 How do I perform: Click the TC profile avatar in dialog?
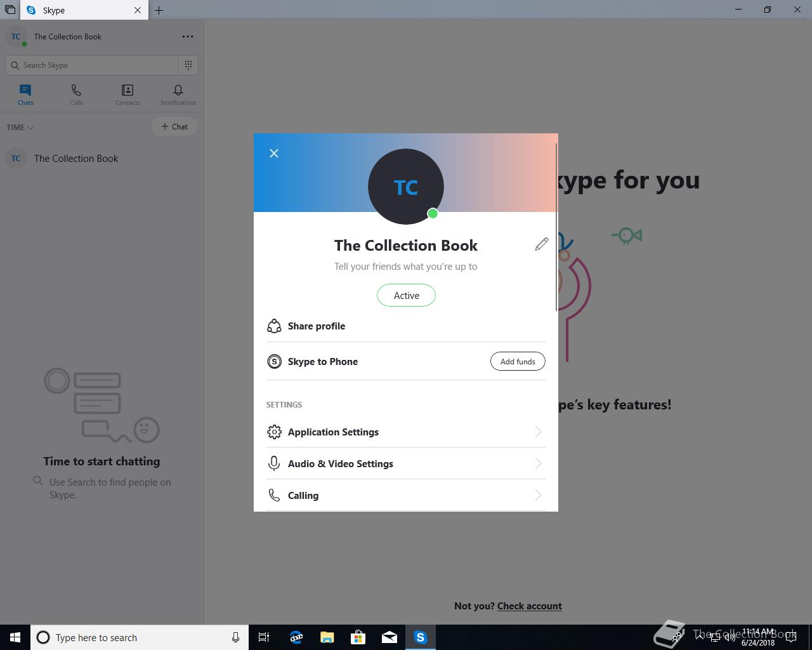point(406,187)
